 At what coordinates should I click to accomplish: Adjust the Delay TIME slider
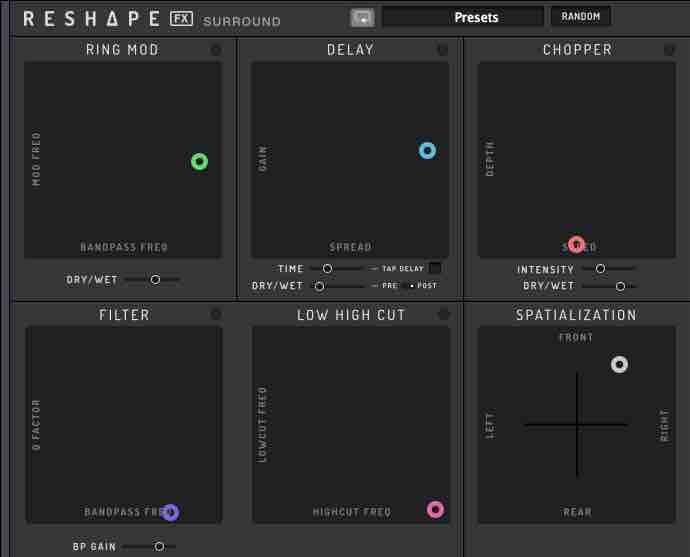[336, 268]
